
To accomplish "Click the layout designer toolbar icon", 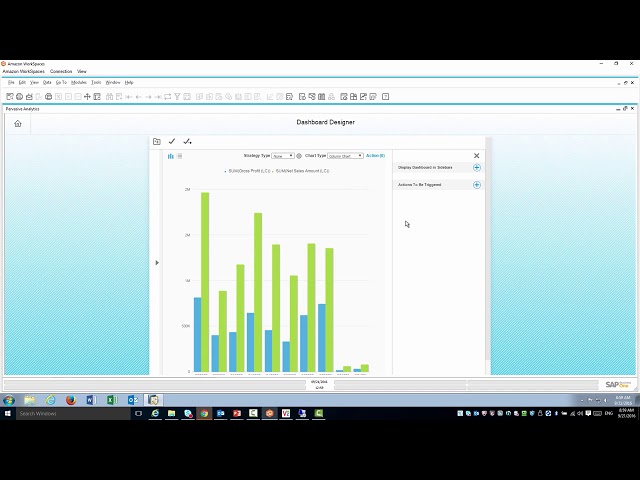I will click(97, 97).
